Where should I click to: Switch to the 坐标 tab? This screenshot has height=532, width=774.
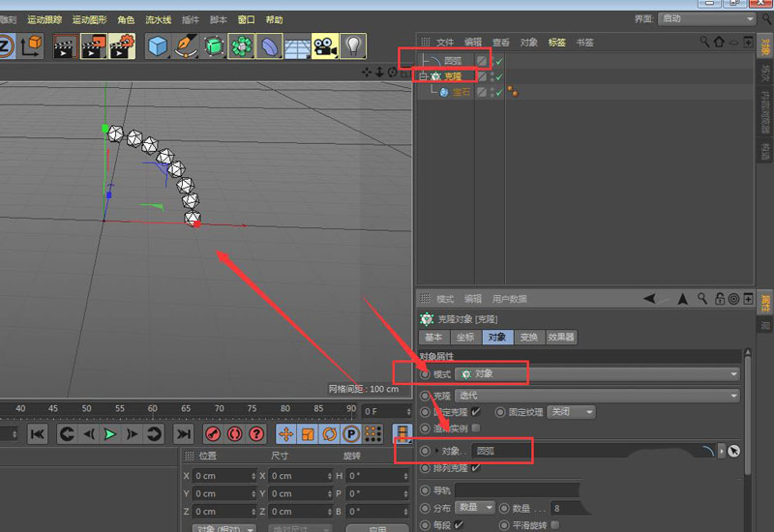(464, 338)
